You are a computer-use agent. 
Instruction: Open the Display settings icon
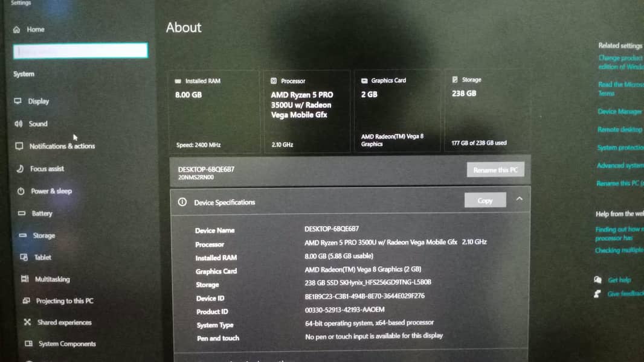pyautogui.click(x=18, y=101)
